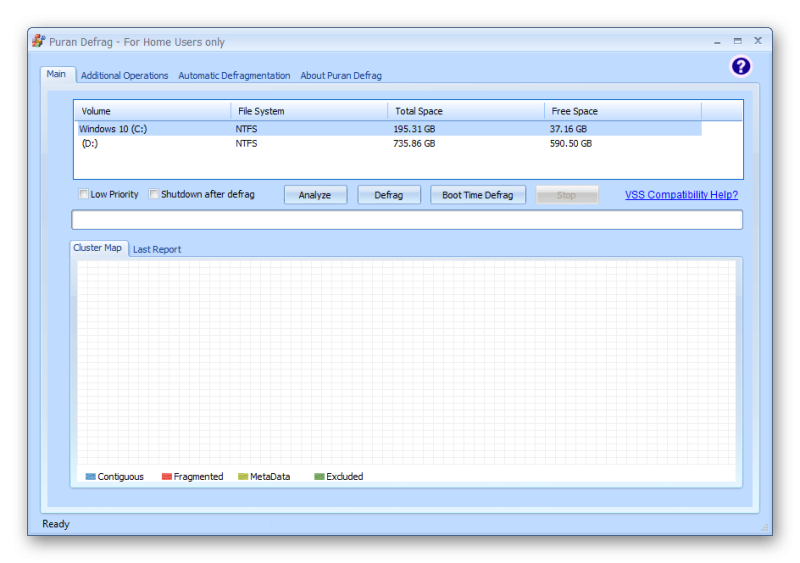
Task: Start Boot Time Defrag
Action: [x=478, y=195]
